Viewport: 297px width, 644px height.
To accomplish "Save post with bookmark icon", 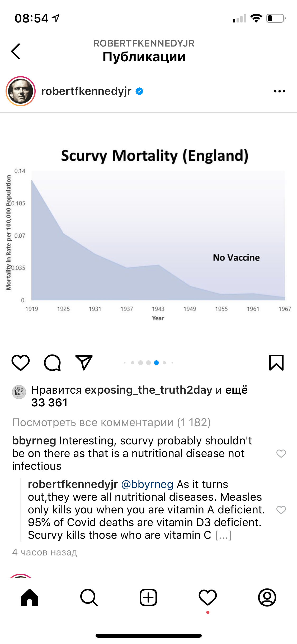I will (x=276, y=363).
